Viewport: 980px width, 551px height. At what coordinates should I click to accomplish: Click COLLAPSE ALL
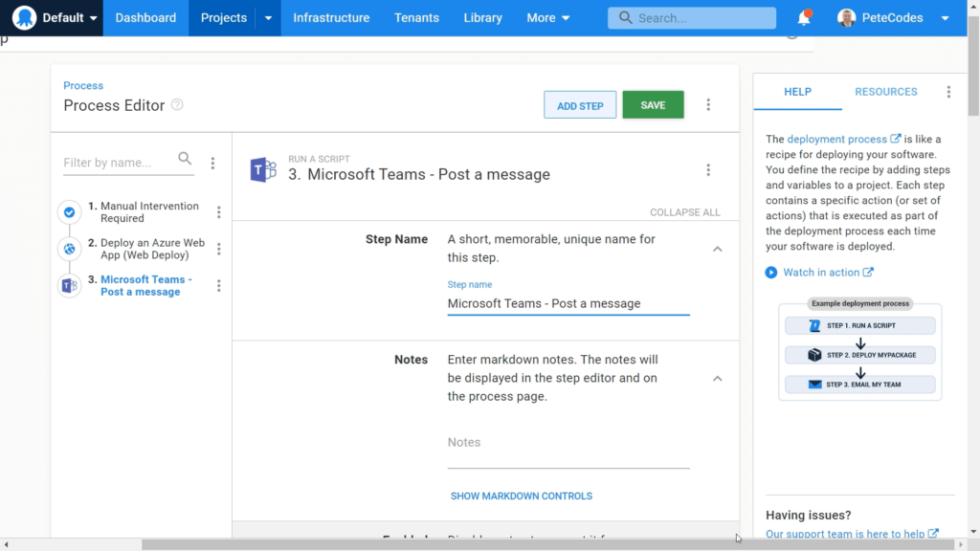[x=684, y=212]
